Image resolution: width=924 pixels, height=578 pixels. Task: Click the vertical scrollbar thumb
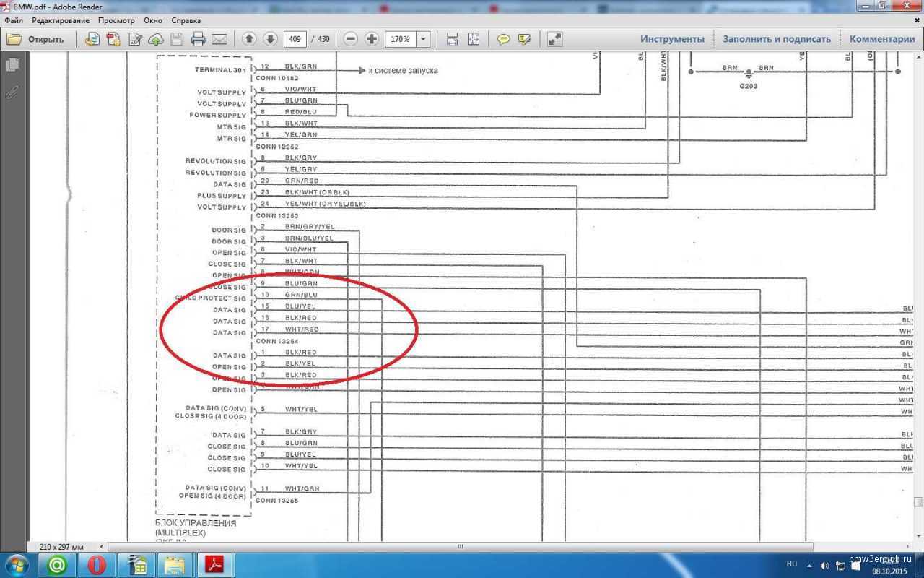tap(918, 502)
